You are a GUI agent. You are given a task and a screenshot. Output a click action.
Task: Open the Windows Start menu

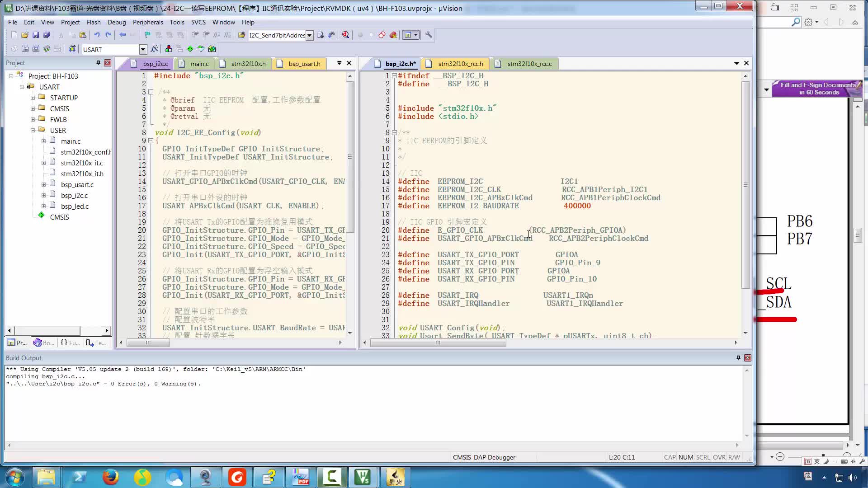pyautogui.click(x=14, y=477)
